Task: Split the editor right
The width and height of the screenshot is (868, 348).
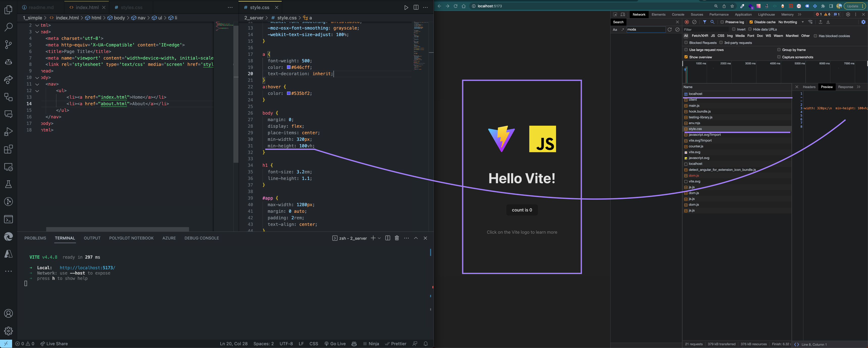Action: [416, 7]
